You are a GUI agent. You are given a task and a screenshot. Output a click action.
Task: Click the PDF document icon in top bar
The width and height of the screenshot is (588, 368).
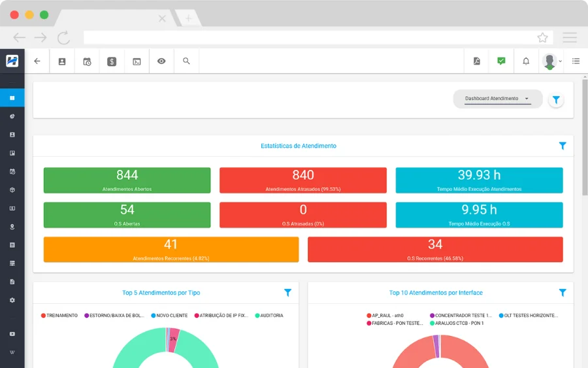pyautogui.click(x=477, y=61)
